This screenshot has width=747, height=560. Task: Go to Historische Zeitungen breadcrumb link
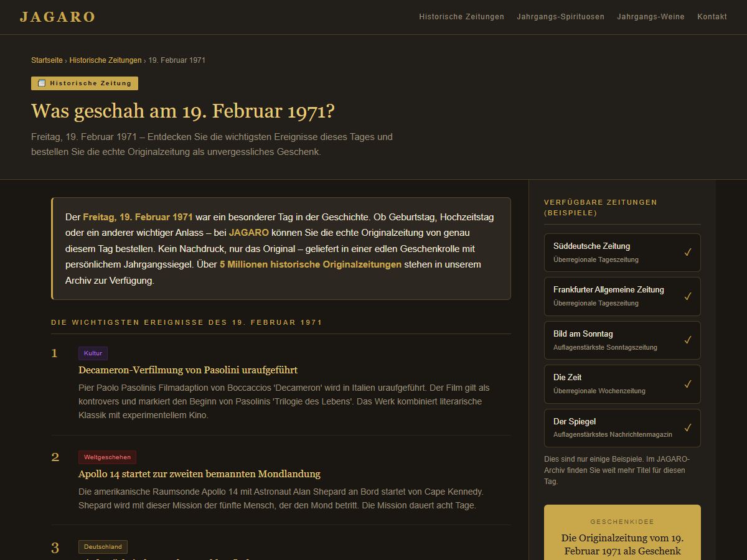[x=105, y=60]
